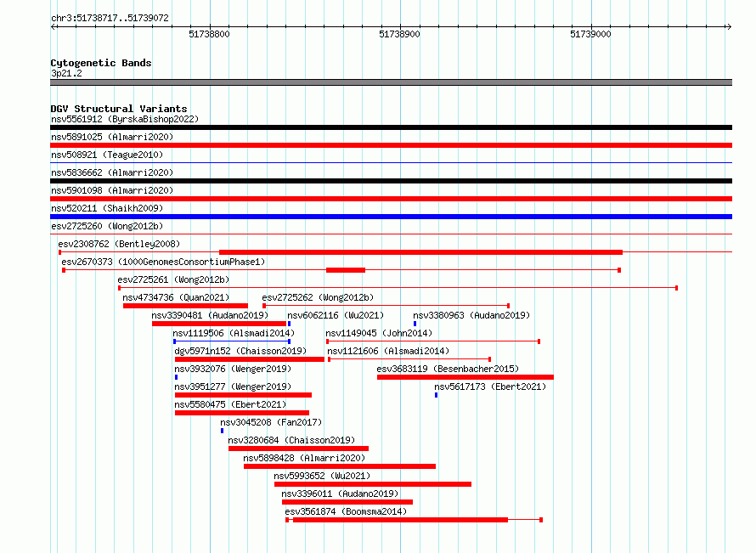This screenshot has height=553, width=756.
Task: Click the small blue marker under nsv3045208
Action: coord(223,431)
